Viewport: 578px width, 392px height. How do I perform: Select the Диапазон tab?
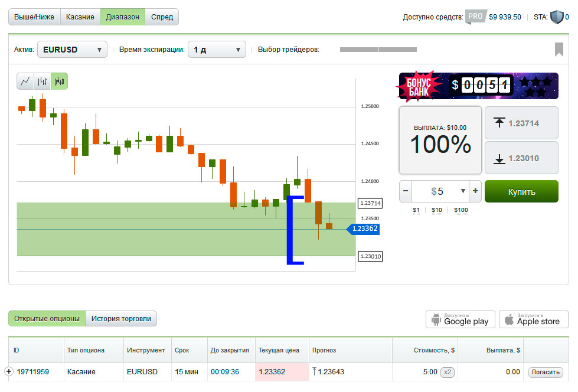[x=123, y=17]
